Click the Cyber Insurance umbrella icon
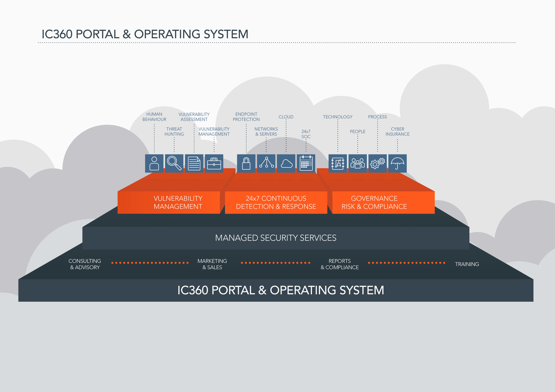555x392 pixels. (x=397, y=163)
